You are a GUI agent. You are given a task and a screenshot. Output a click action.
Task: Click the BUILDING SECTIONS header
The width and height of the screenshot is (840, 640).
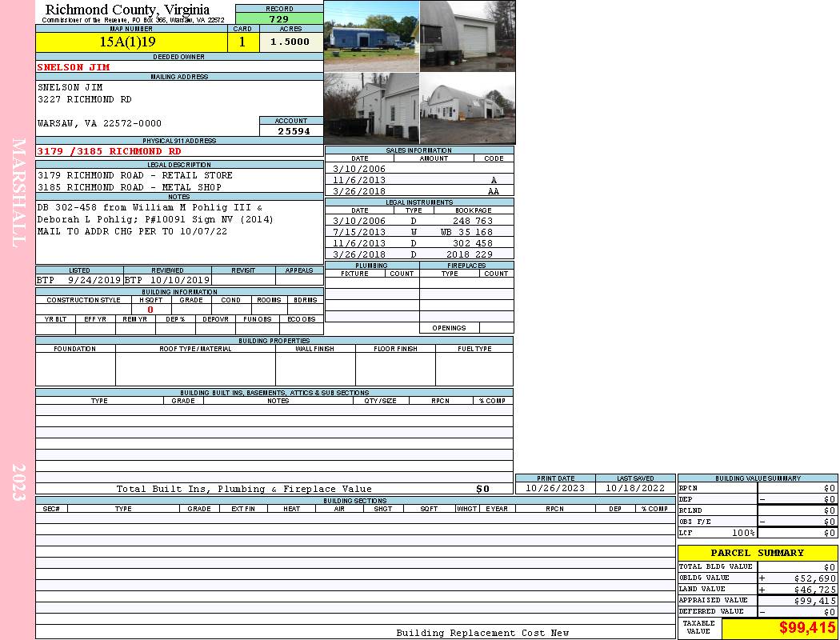tap(354, 501)
